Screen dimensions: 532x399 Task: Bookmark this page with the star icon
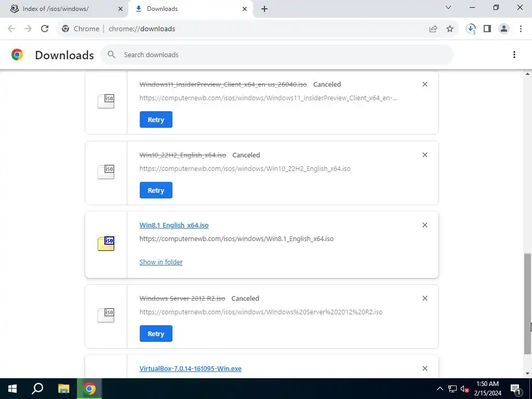[x=450, y=29]
